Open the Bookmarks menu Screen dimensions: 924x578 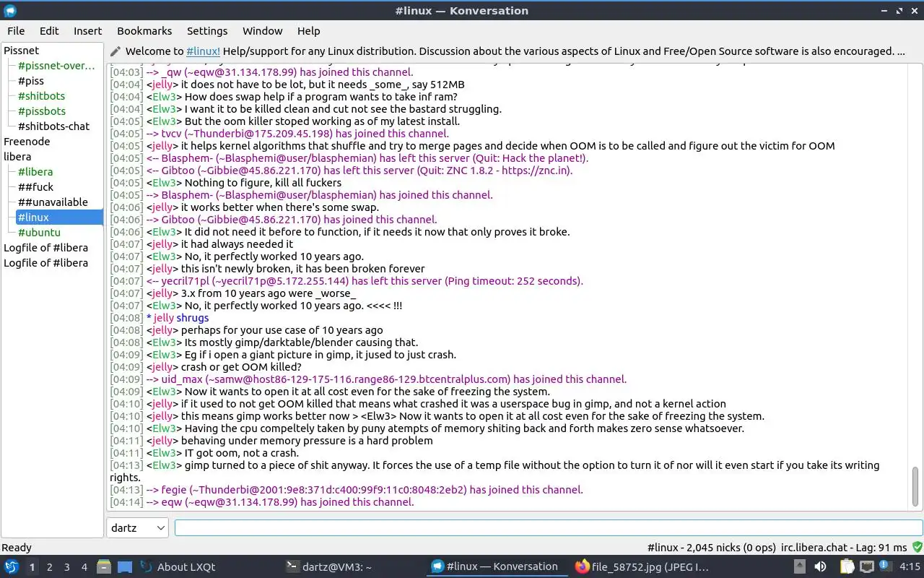[144, 31]
